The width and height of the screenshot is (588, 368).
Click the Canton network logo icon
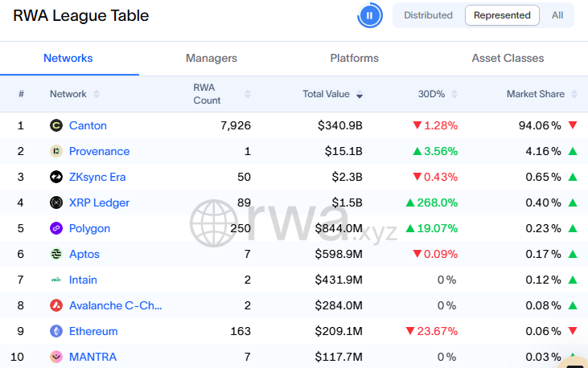[x=56, y=125]
